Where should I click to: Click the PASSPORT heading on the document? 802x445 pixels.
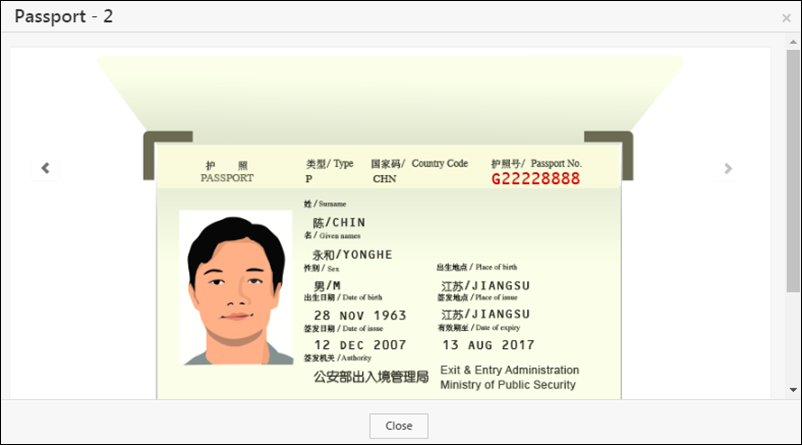pos(227,178)
